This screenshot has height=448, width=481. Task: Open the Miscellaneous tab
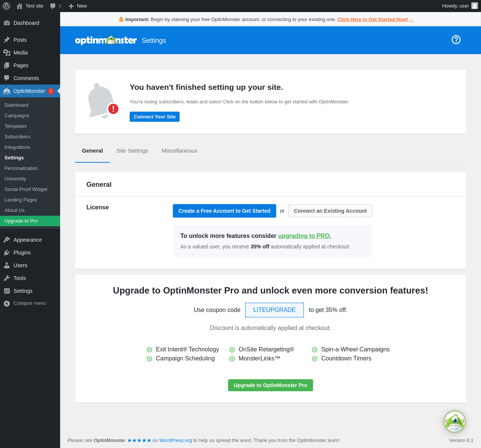pyautogui.click(x=179, y=151)
